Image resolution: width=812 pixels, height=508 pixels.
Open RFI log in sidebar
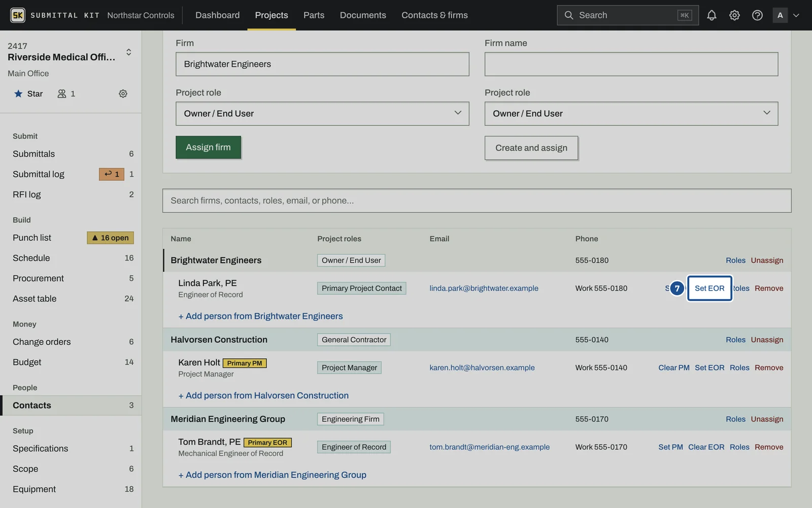click(71, 195)
